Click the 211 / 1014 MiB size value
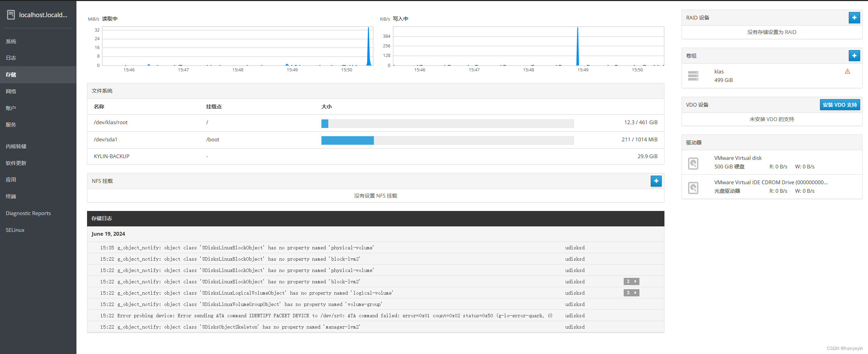 [x=639, y=139]
